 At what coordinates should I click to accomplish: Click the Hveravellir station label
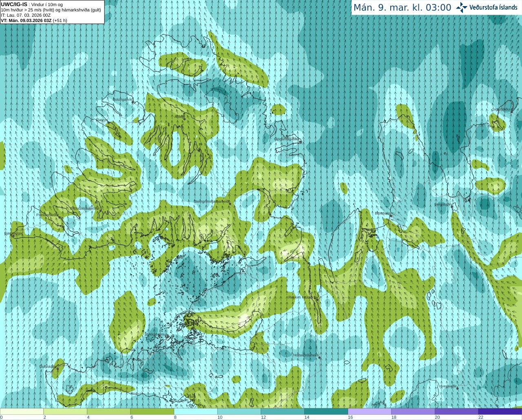tap(448, 386)
